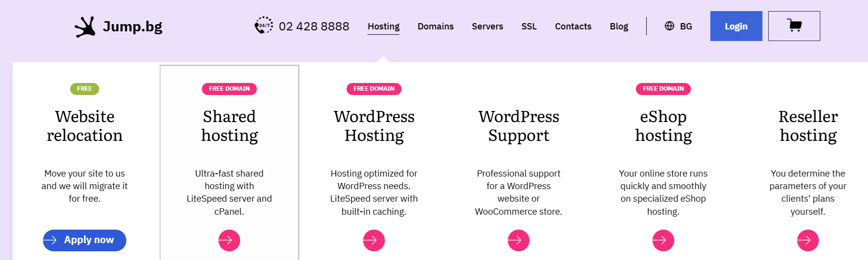Click the green FREE badge

coord(84,89)
